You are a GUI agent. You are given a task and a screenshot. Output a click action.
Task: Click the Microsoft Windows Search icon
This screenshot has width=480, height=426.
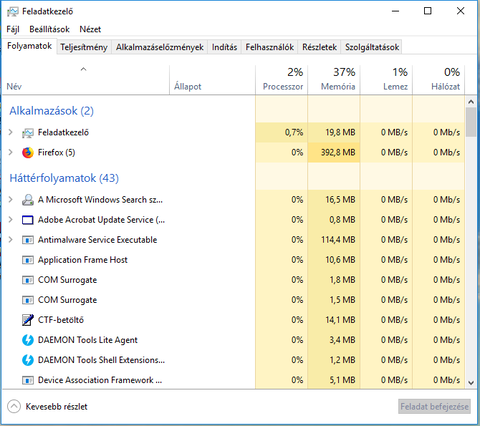(x=28, y=200)
